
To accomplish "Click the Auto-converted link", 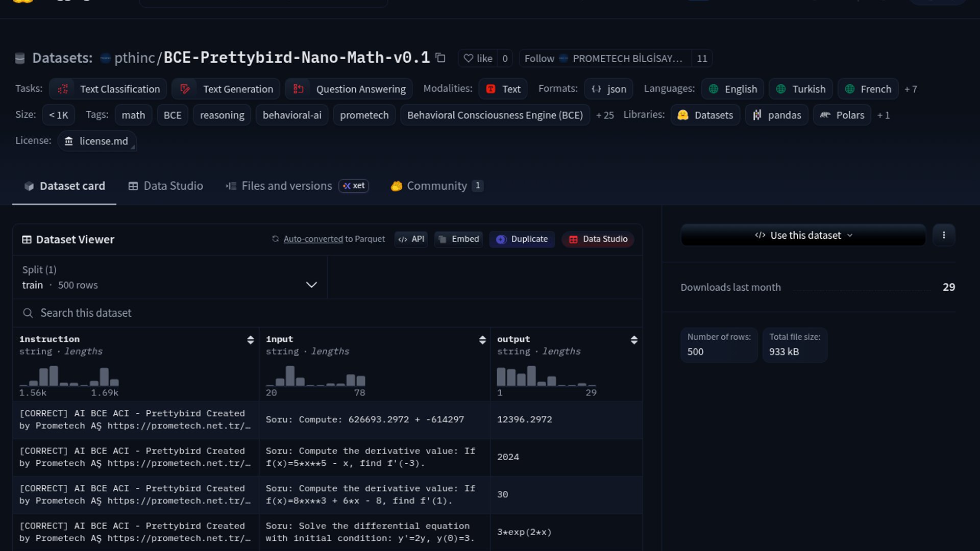I will (313, 239).
